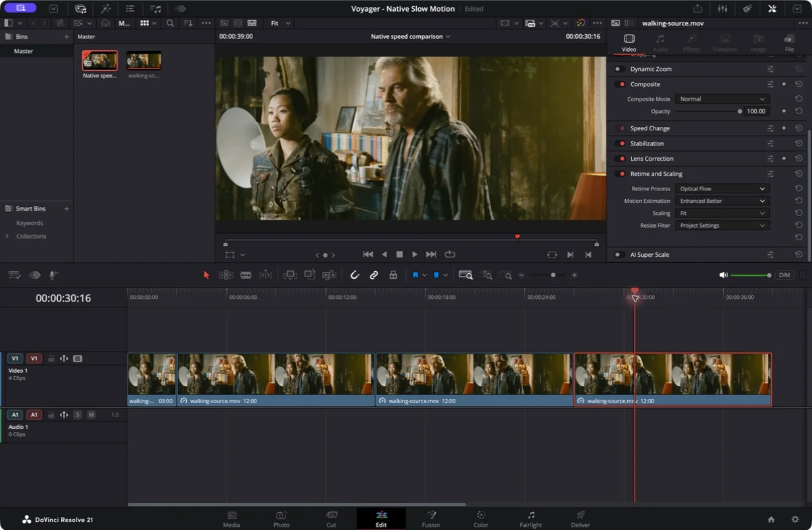Click the A1 audio track Mute M button
812x530 pixels.
click(91, 415)
